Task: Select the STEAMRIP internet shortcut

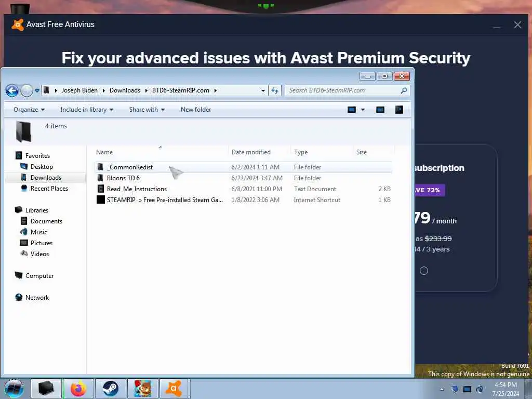Action: 243,200
